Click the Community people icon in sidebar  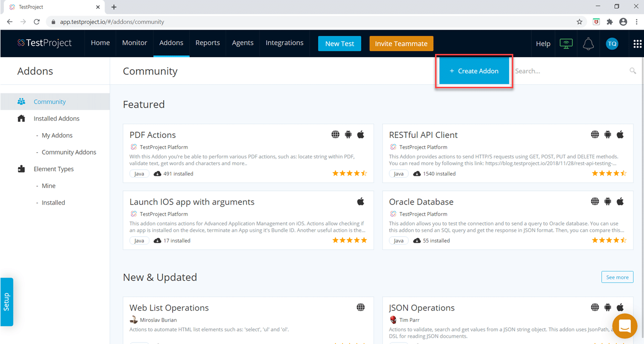coord(21,102)
